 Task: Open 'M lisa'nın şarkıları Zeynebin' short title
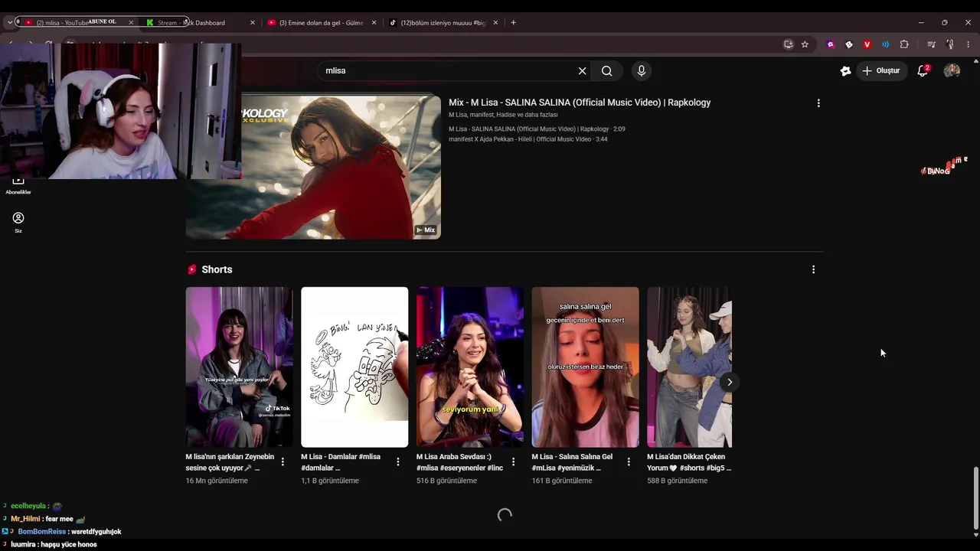230,462
